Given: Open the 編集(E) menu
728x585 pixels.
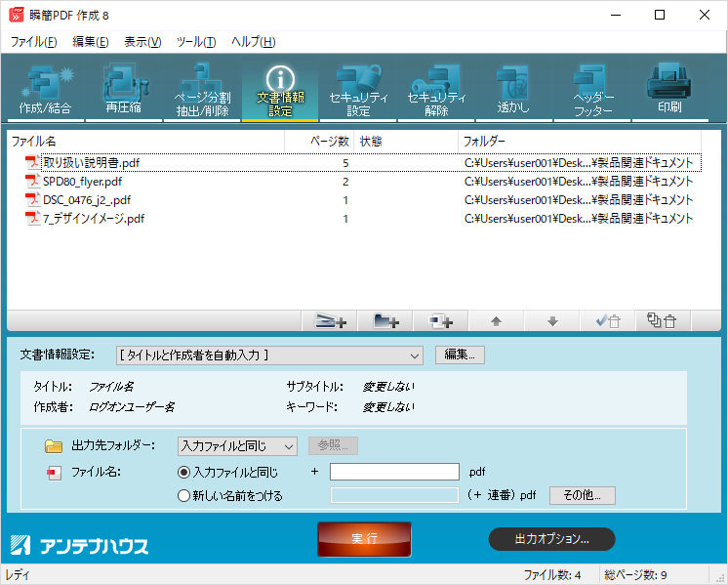Looking at the screenshot, I should pos(90,42).
